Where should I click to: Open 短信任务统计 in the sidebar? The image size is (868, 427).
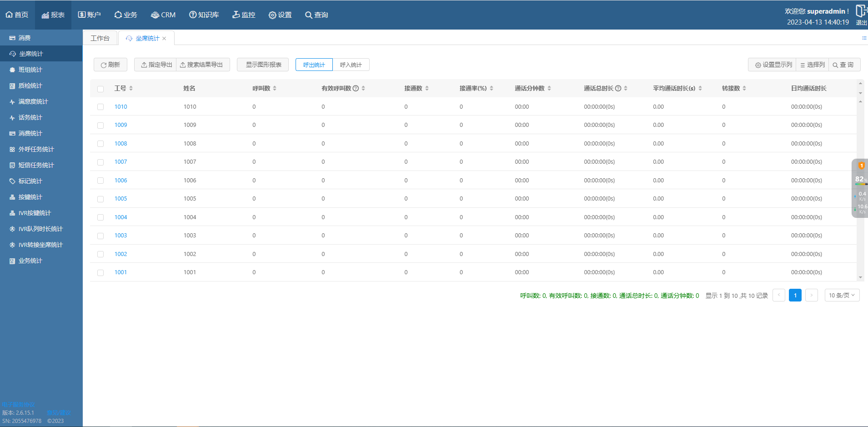[41, 165]
